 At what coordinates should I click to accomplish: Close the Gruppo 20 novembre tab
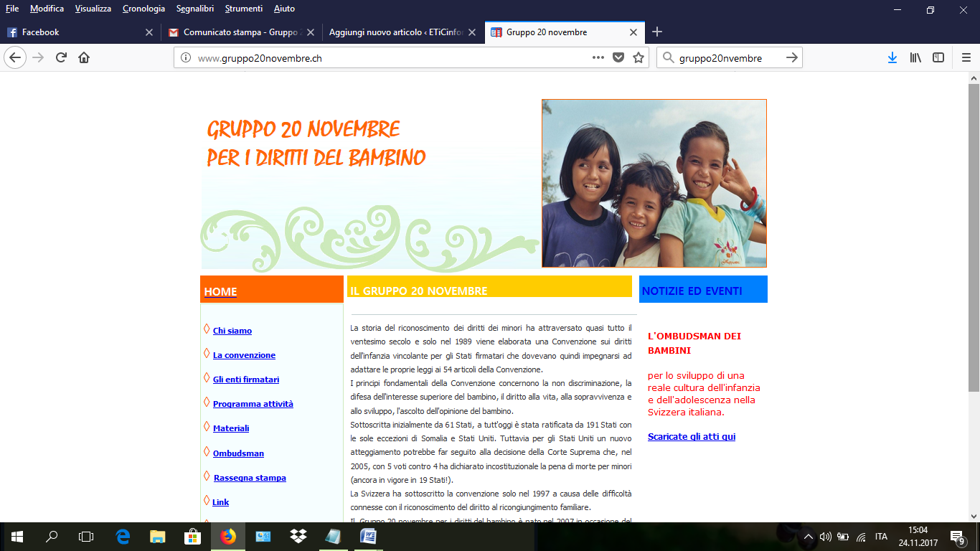click(633, 32)
